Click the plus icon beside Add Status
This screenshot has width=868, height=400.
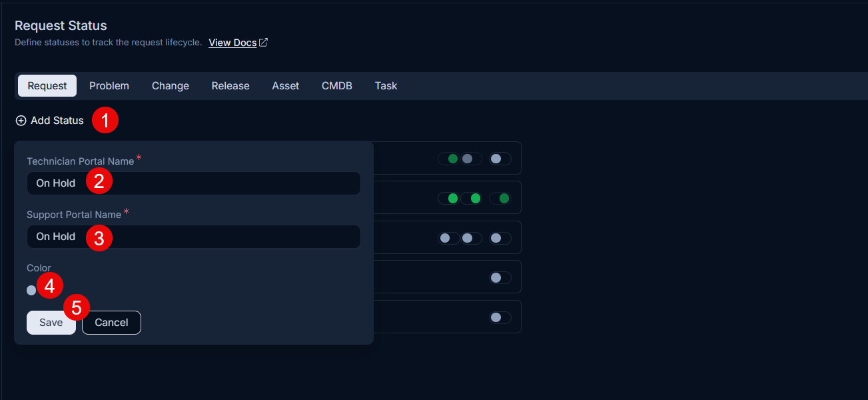tap(21, 121)
